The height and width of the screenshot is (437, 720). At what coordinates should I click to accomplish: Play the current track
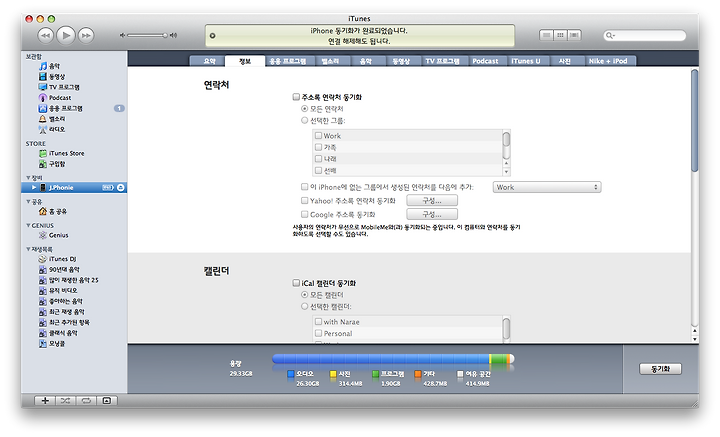[66, 35]
